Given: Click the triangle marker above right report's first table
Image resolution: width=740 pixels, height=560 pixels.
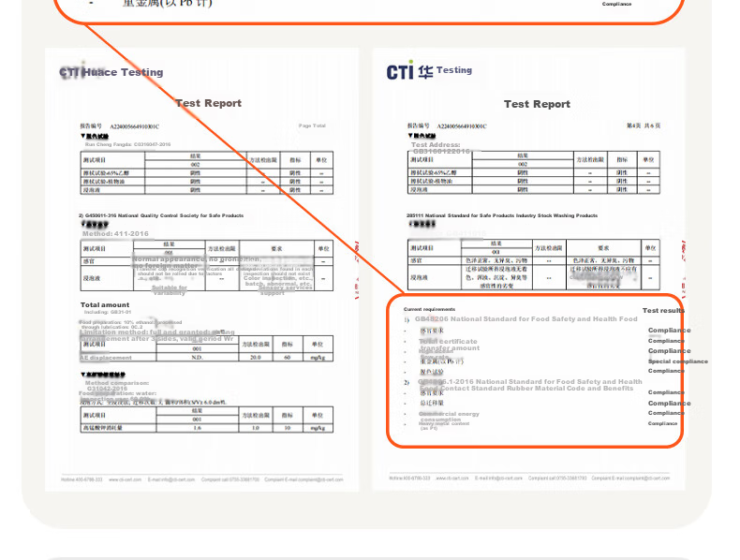Looking at the screenshot, I should pyautogui.click(x=410, y=136).
